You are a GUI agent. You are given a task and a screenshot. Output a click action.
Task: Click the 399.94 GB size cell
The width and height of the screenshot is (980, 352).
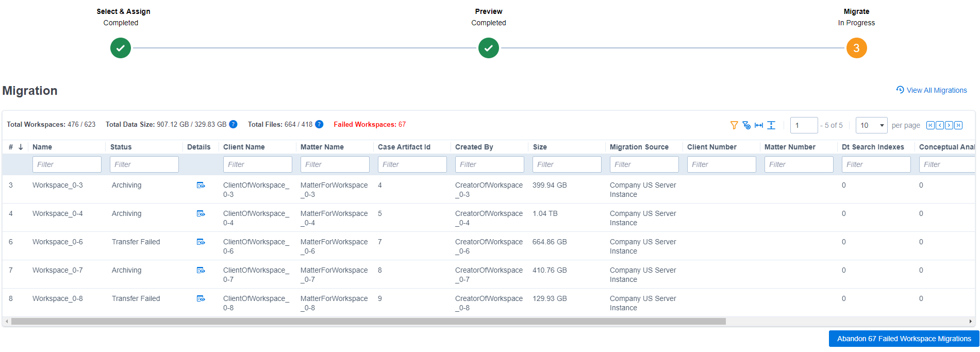[550, 185]
